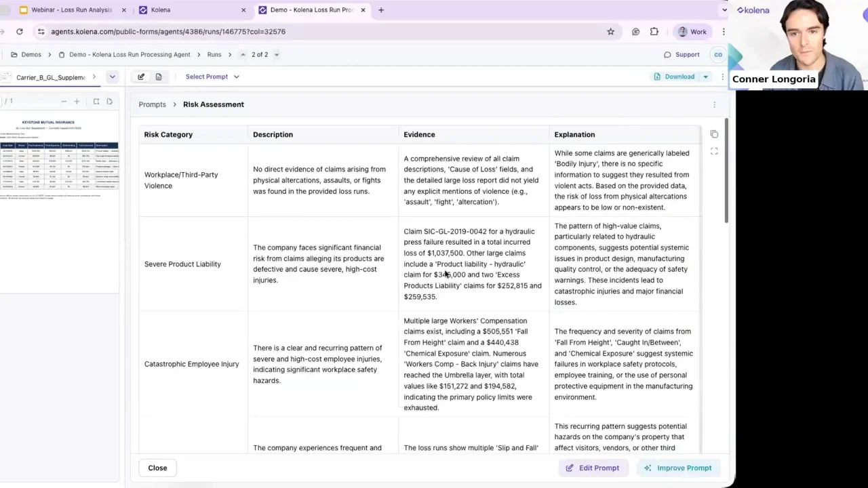Go back to Prompts via the breadcrumb

click(x=152, y=104)
